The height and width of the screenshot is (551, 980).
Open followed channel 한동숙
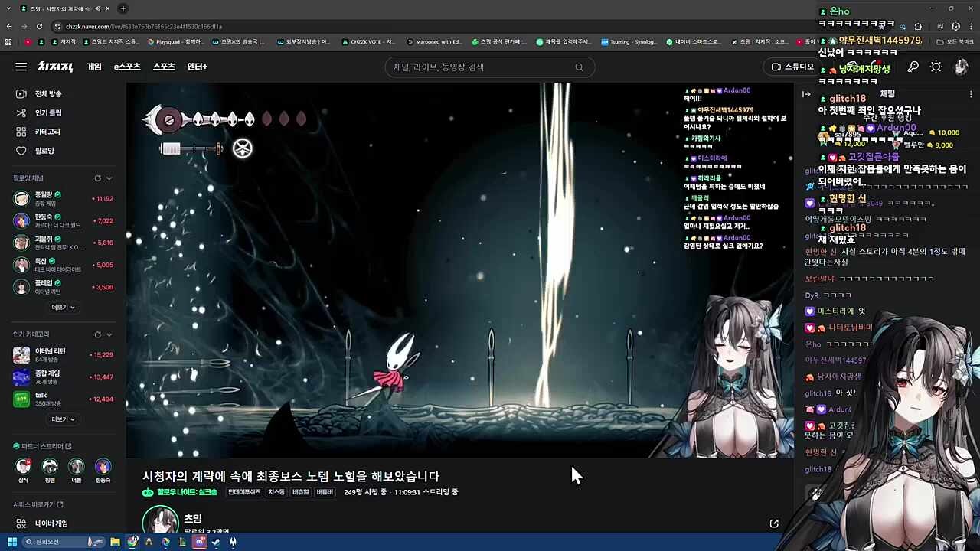tap(63, 221)
